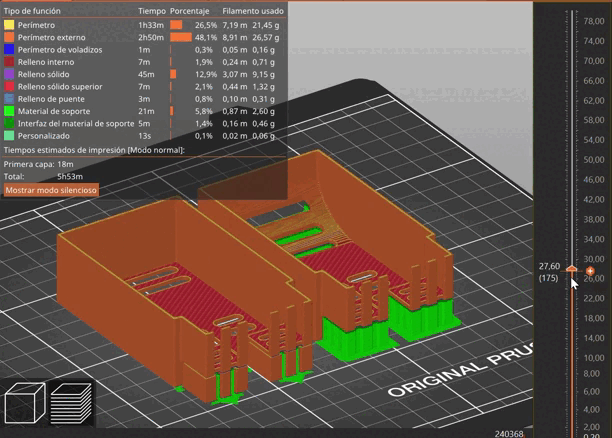Click the blue Perímetro de voladizos swatch

(x=9, y=49)
